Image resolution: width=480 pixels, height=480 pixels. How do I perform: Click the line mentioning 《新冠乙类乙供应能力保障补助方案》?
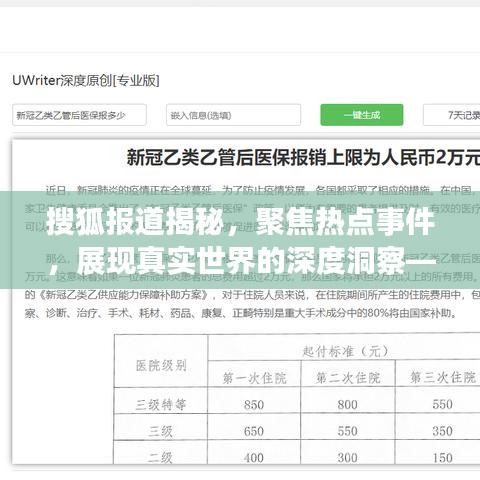click(x=252, y=295)
